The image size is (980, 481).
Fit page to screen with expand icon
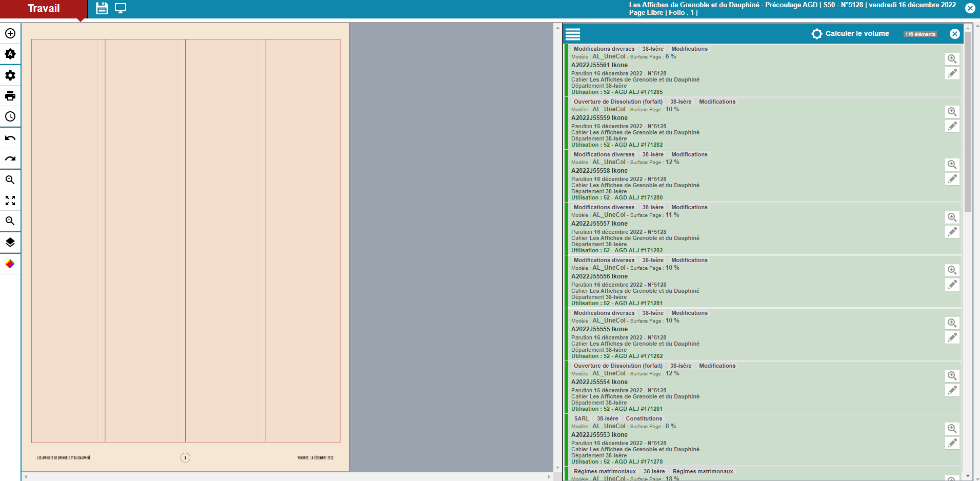10,201
